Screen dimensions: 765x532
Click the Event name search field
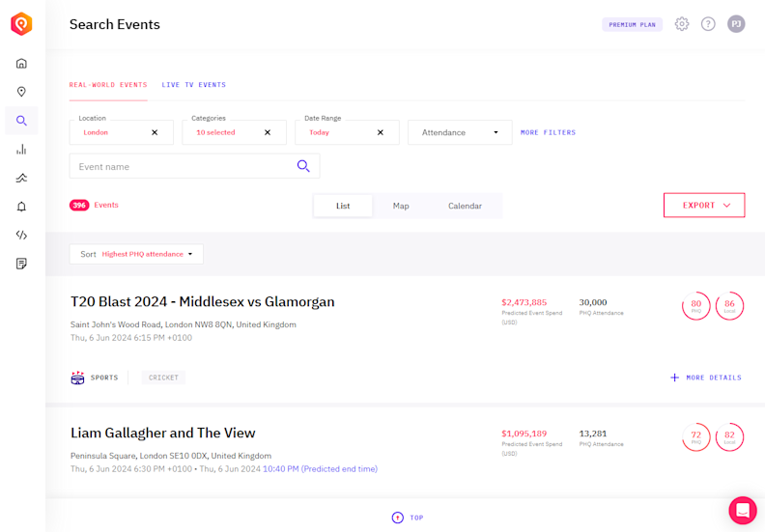[x=184, y=166]
